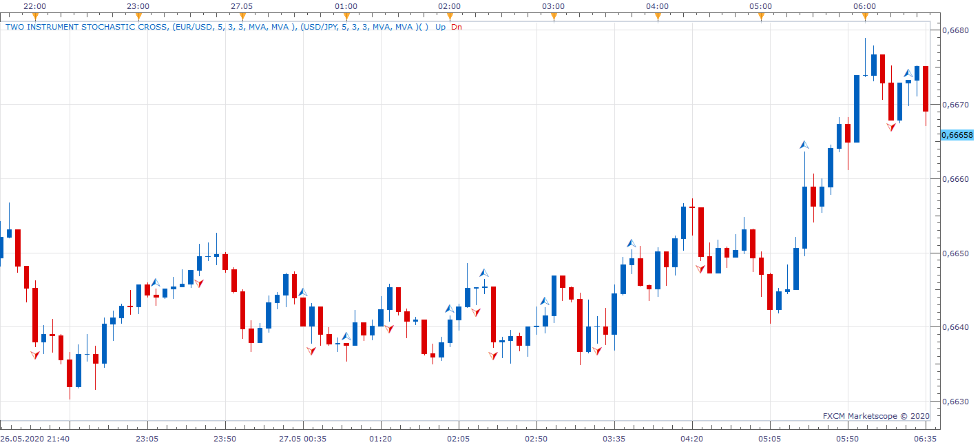Click the red Down arrow around 01:25
This screenshot has width=980, height=447.
(389, 329)
